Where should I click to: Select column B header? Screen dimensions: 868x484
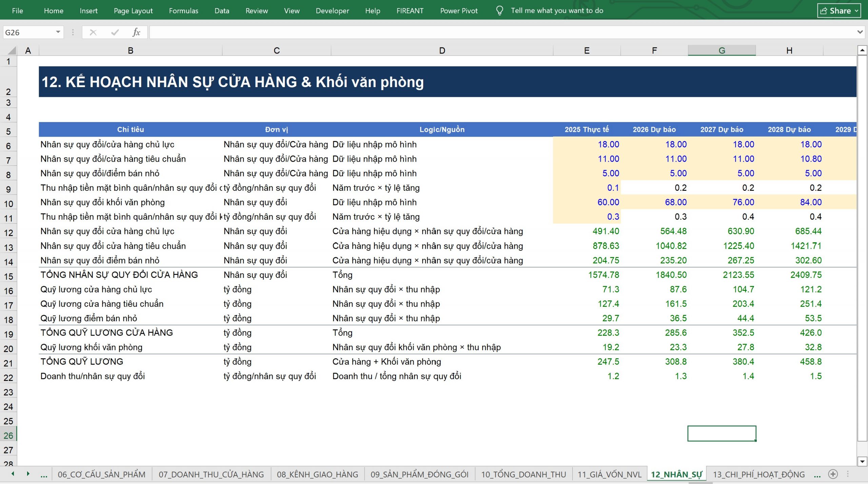[x=131, y=51]
